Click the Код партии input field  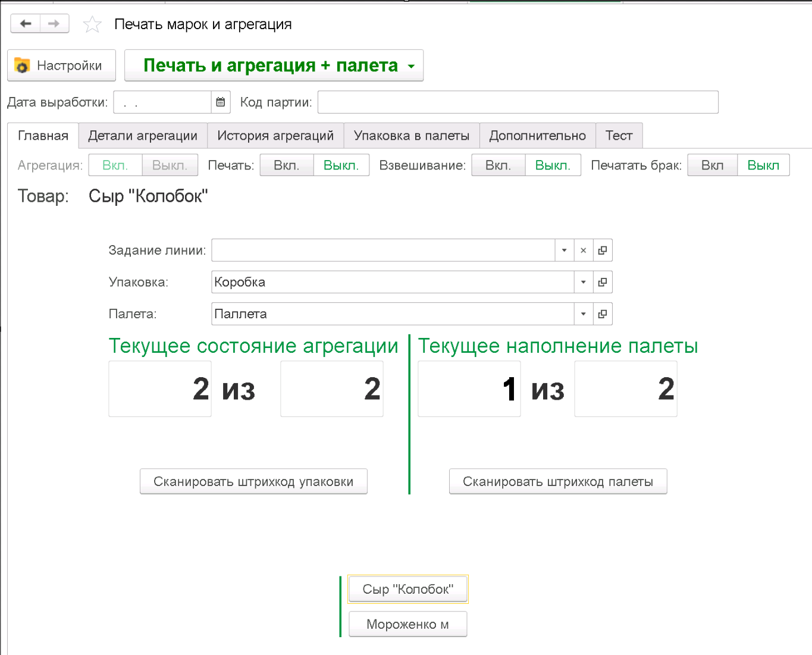click(518, 102)
